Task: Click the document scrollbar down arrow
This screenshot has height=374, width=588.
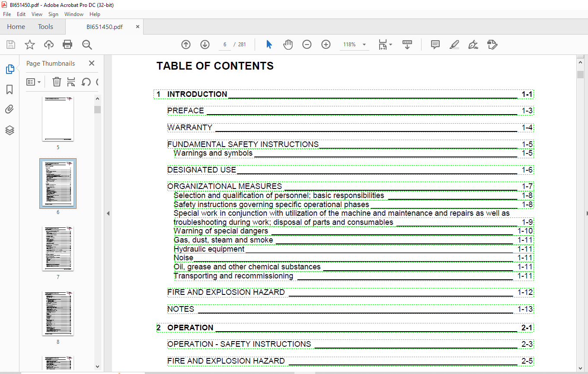Action: pyautogui.click(x=580, y=368)
